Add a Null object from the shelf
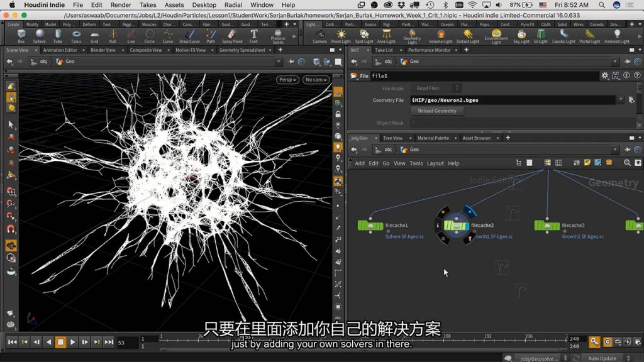Screen dimensions: 644x362 (x=113, y=36)
